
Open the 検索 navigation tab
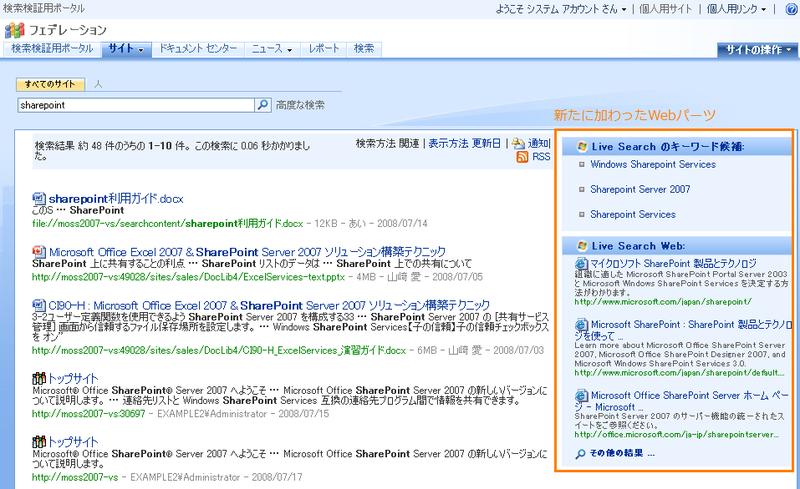pyautogui.click(x=364, y=49)
